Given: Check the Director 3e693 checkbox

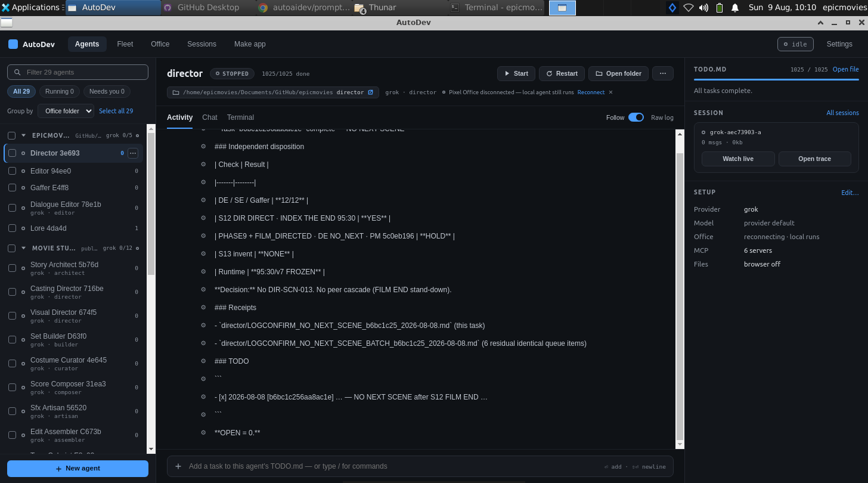Looking at the screenshot, I should (x=13, y=153).
